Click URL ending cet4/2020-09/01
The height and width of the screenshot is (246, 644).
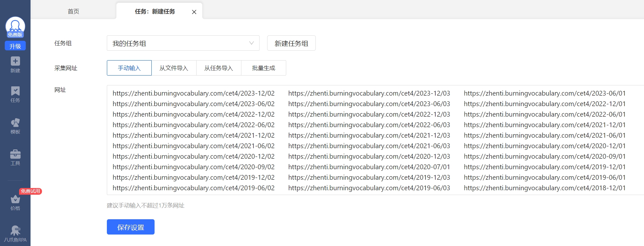(545, 156)
